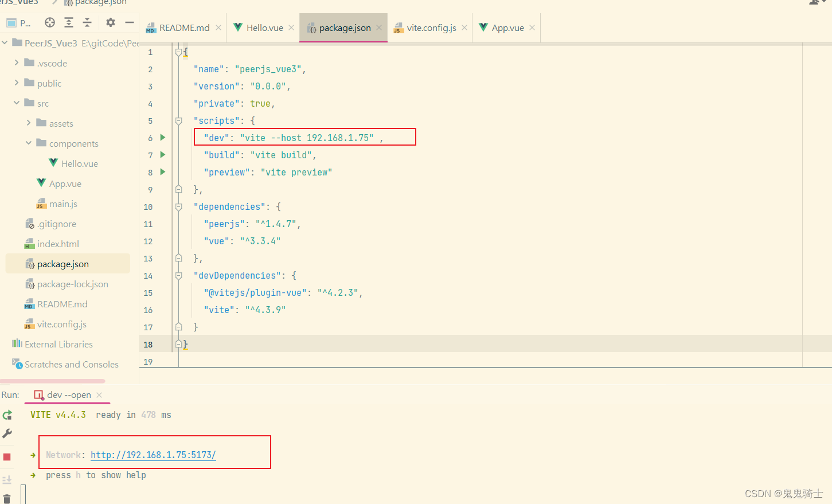Click the project panel horizontal scrollbar
832x504 pixels.
pos(53,381)
